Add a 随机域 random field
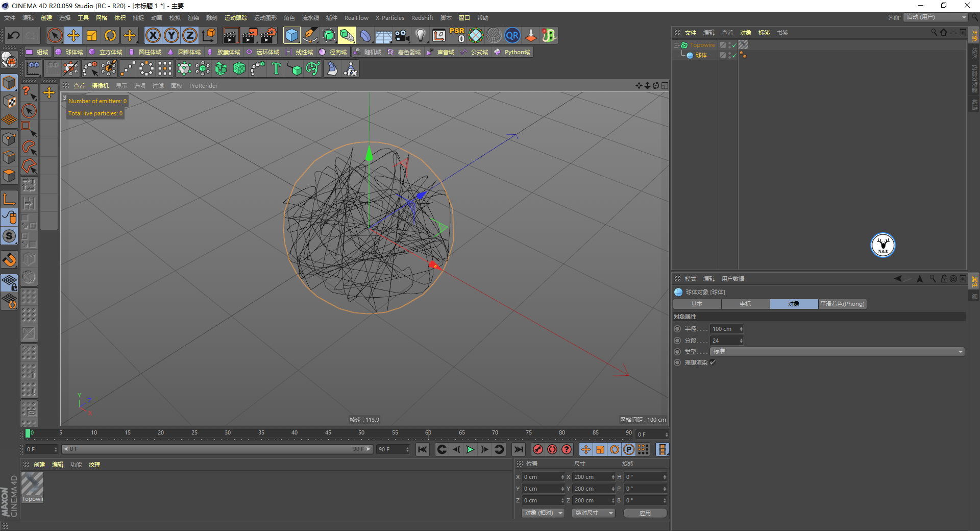Image resolution: width=980 pixels, height=531 pixels. click(367, 52)
